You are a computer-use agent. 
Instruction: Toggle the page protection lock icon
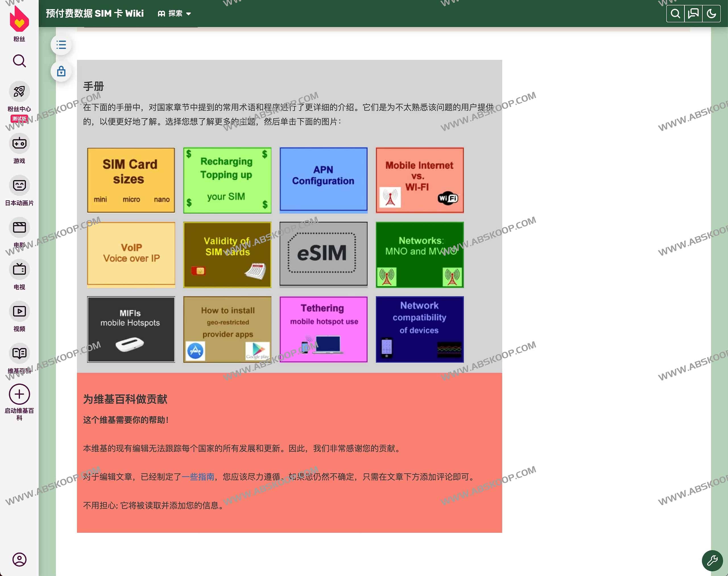coord(61,71)
